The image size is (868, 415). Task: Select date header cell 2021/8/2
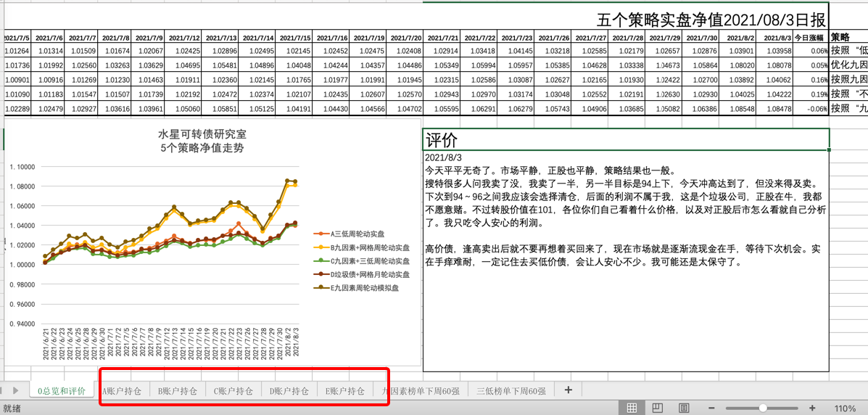737,38
